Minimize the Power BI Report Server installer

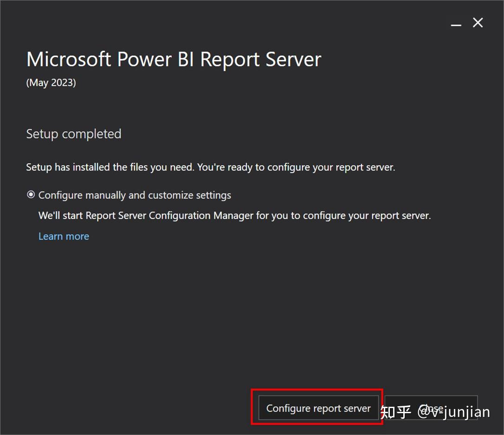455,23
